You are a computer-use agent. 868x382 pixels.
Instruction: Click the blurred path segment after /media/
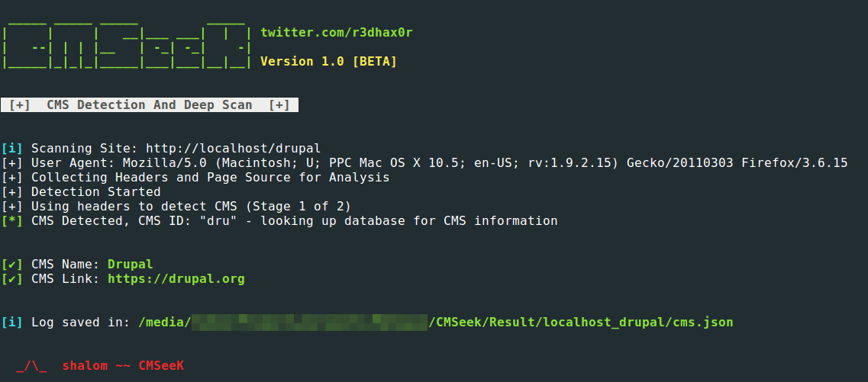(309, 322)
